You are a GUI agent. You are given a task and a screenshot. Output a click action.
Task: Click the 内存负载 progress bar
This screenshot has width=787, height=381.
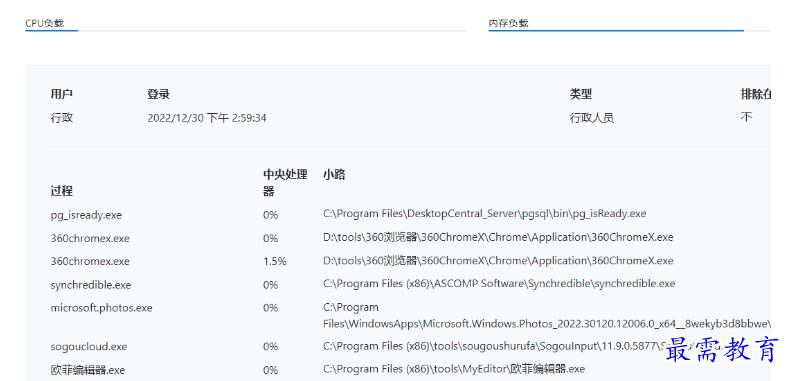(x=629, y=31)
